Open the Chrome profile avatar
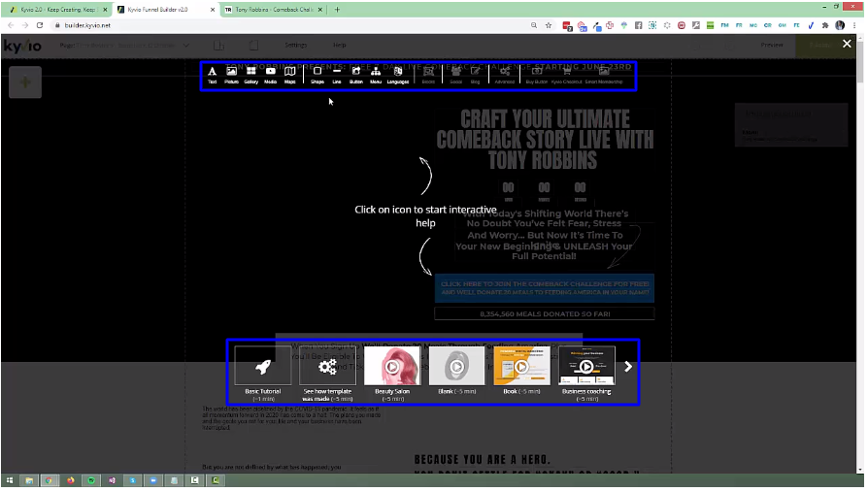 (842, 25)
